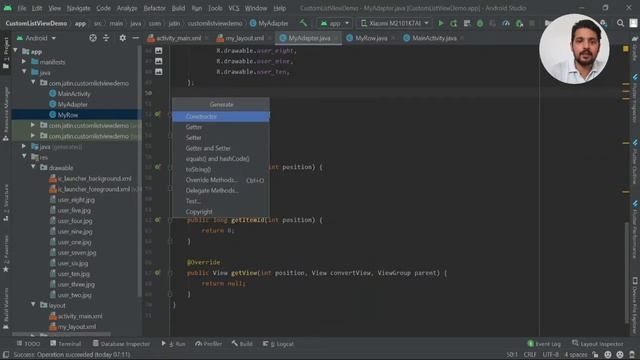Viewport: 640px width, 360px height.
Task: Select toString() in Generate menu
Action: click(221, 169)
